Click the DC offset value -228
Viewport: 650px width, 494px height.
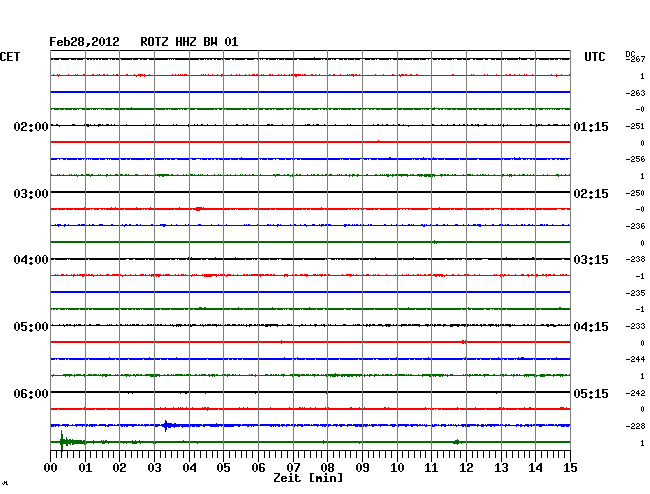click(635, 426)
